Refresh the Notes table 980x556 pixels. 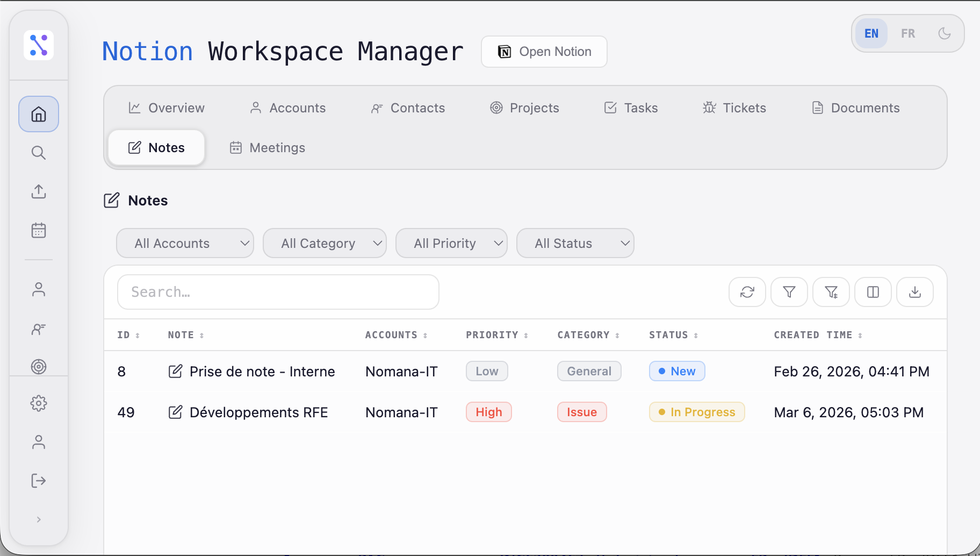tap(747, 292)
